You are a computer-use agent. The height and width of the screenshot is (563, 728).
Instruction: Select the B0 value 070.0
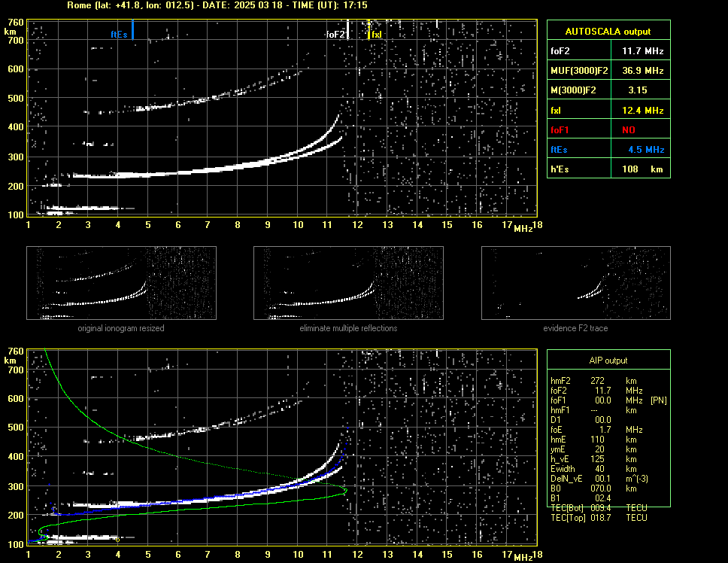pos(601,488)
